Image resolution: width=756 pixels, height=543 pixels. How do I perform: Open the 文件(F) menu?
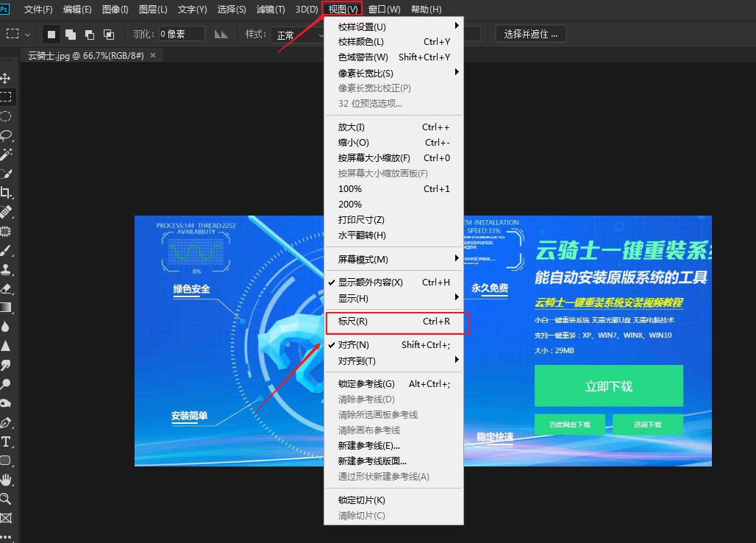click(38, 9)
